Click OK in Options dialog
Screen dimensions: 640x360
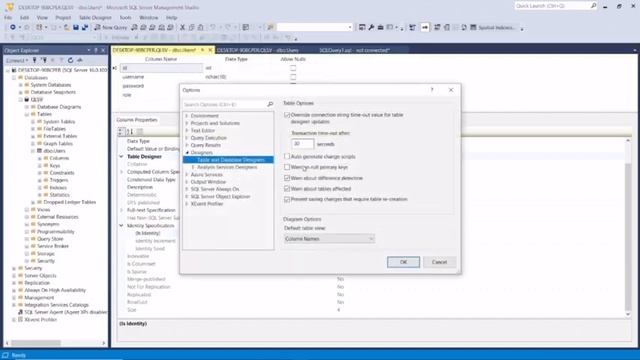tap(403, 262)
